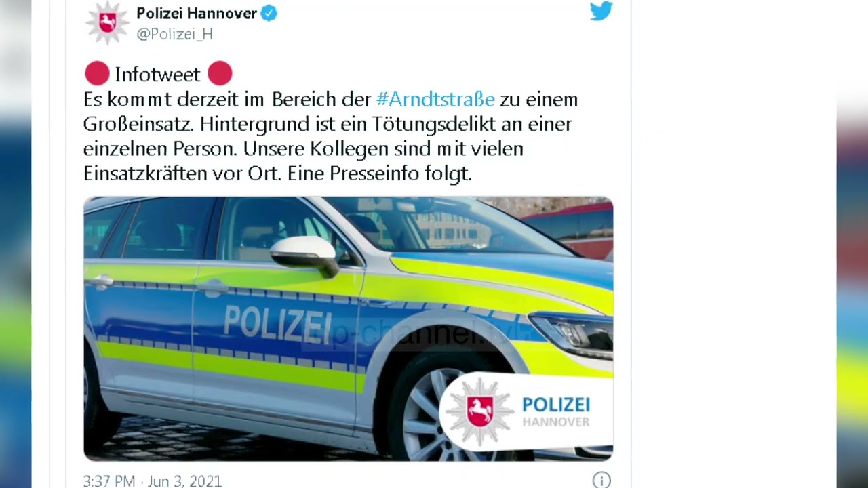Click the word Großeinsatz in the tweet
The height and width of the screenshot is (488, 868).
point(138,124)
